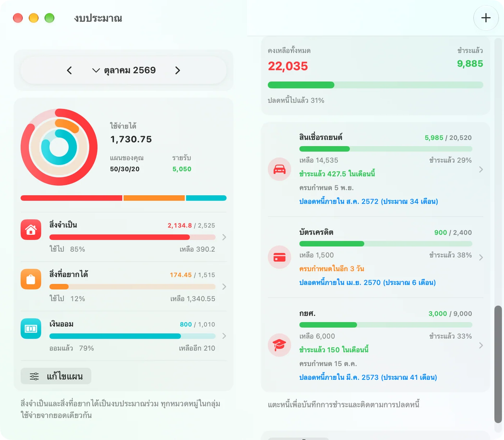The width and height of the screenshot is (504, 440).
Task: Click the budget ring donut chart
Action: pyautogui.click(x=59, y=147)
